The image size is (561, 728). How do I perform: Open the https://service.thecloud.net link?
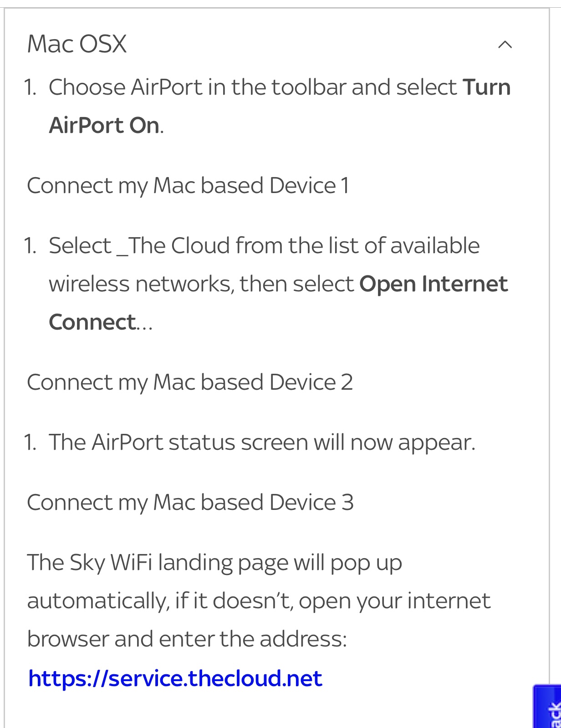(x=175, y=678)
